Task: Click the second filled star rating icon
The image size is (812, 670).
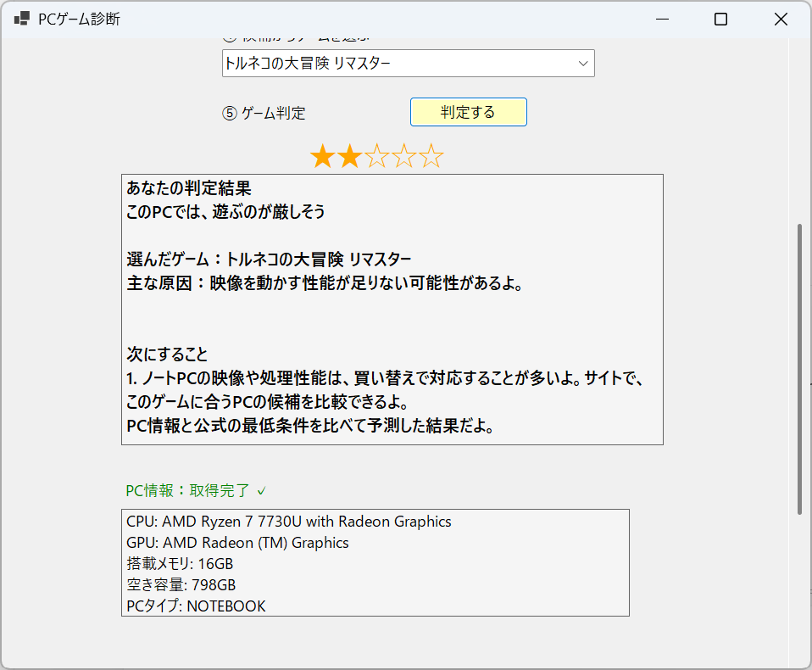Action: pyautogui.click(x=350, y=156)
